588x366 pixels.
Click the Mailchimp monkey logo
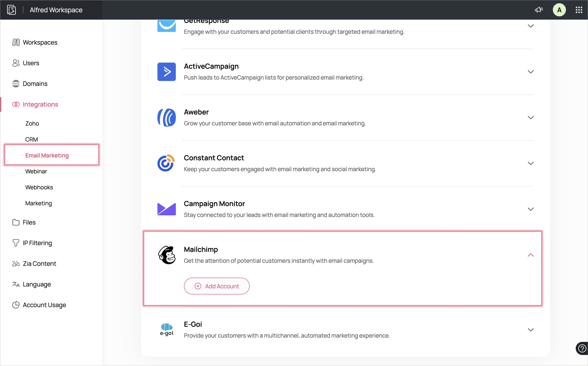pos(166,255)
